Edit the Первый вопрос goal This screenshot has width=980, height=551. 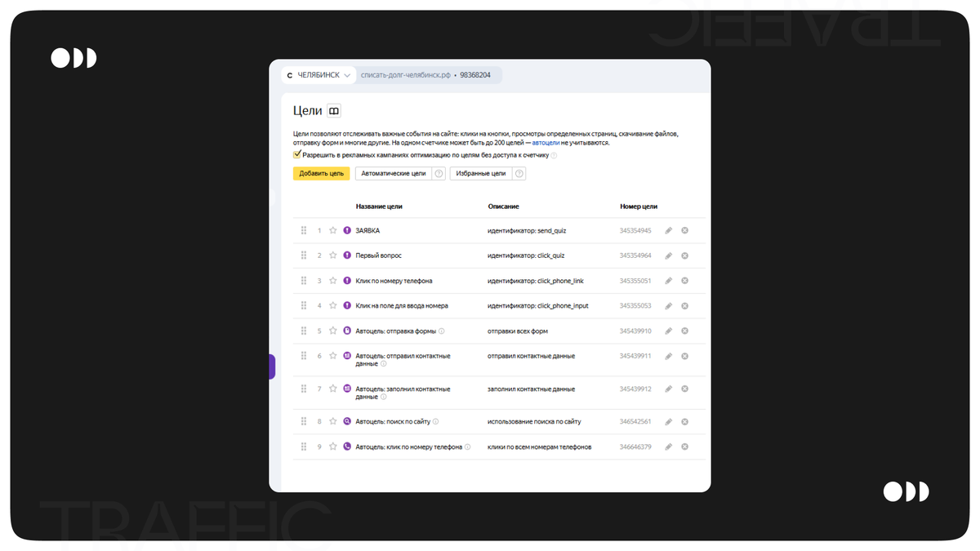(x=669, y=256)
